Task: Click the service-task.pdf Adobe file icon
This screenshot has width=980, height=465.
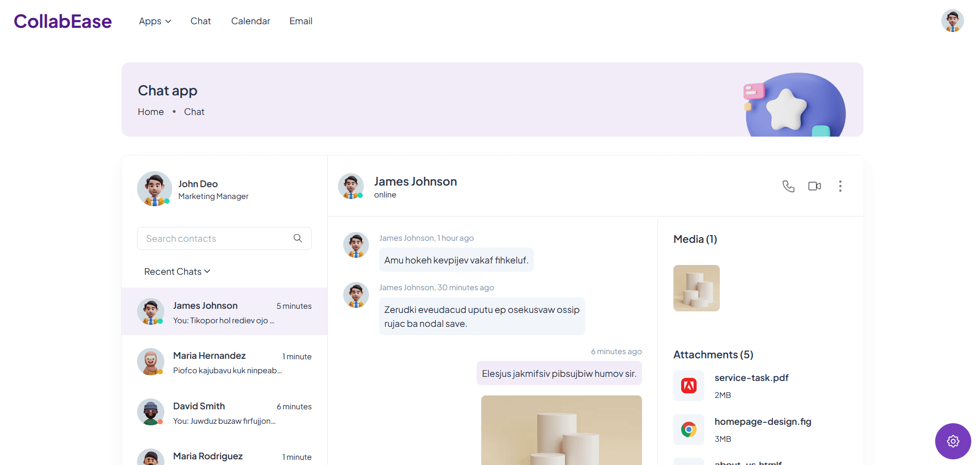Action: 688,386
